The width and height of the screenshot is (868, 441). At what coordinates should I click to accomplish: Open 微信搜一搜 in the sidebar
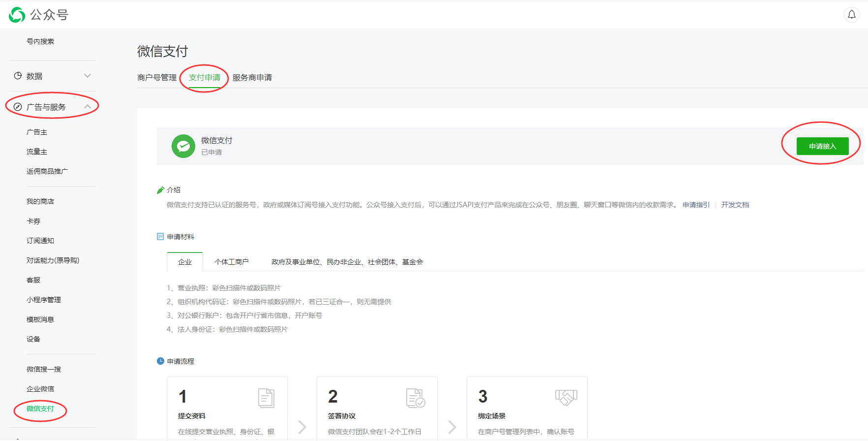click(44, 369)
